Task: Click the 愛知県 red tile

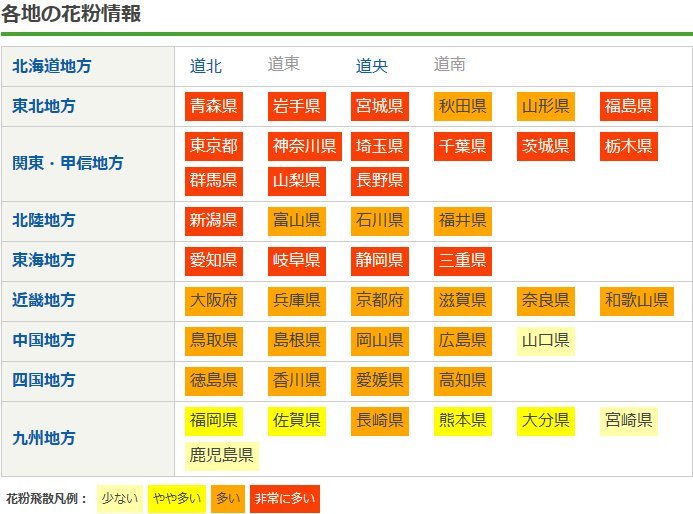Action: tap(214, 260)
